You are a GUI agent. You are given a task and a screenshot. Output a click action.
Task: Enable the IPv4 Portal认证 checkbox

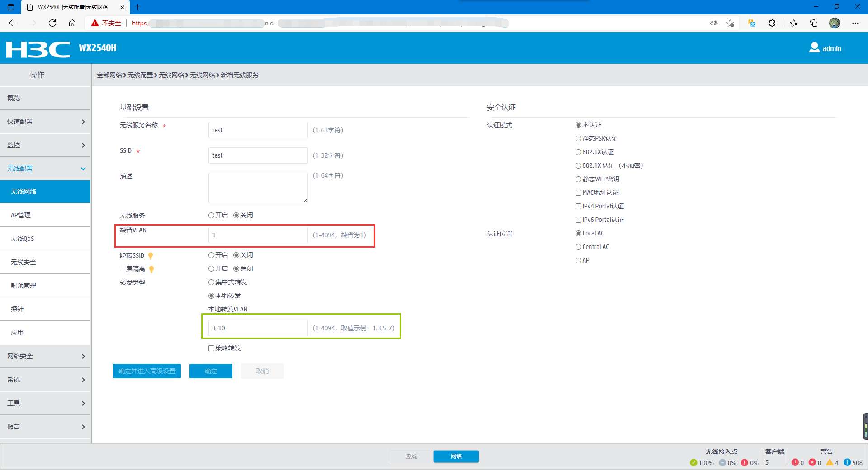578,207
